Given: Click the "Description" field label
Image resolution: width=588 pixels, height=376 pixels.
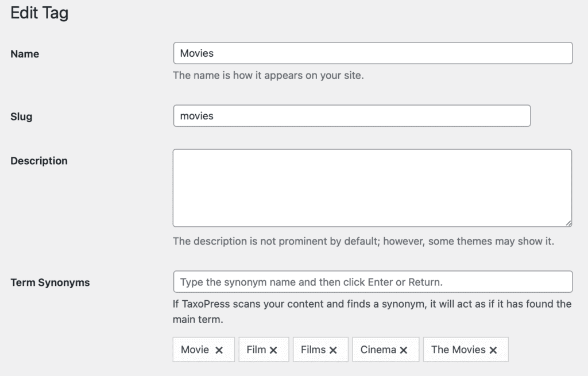Looking at the screenshot, I should (39, 161).
